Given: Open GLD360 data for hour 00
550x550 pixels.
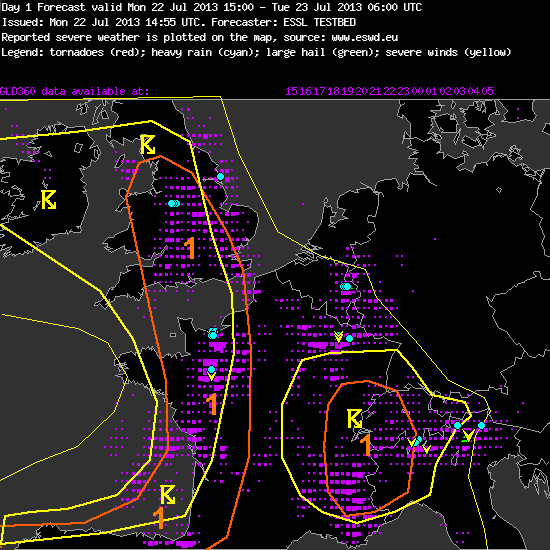Looking at the screenshot, I should pyautogui.click(x=417, y=91).
